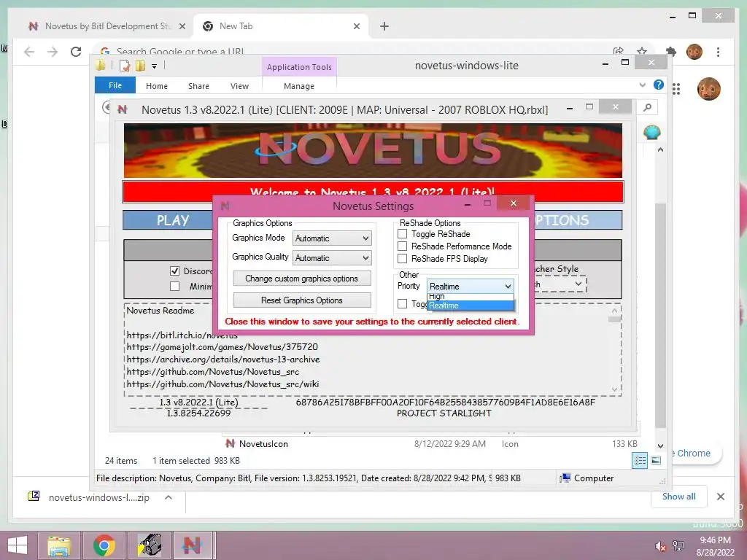747x560 pixels.
Task: Switch to the Manage ribbon tab
Action: 299,86
